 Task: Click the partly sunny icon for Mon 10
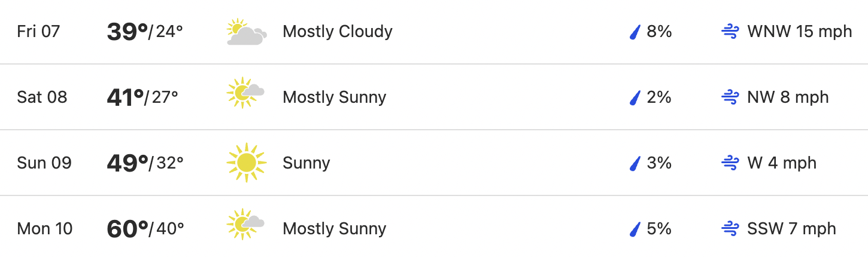[x=246, y=224]
